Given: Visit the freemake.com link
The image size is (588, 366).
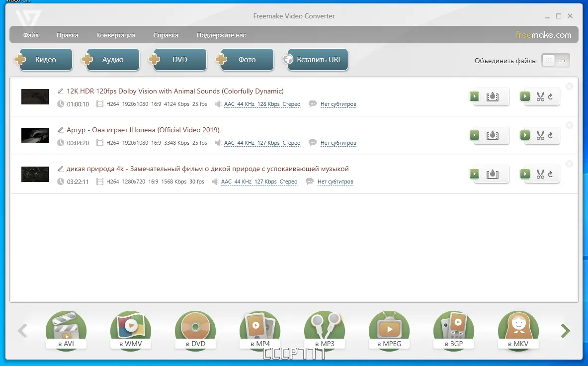Looking at the screenshot, I should tap(543, 35).
